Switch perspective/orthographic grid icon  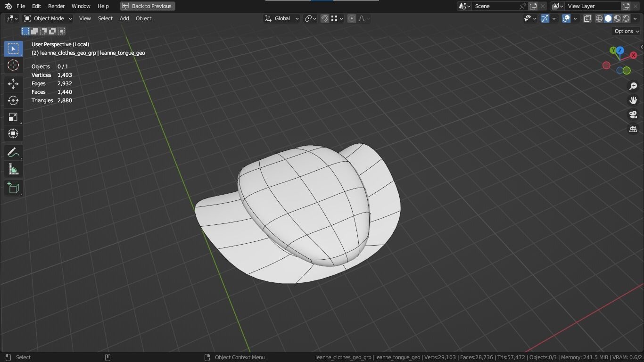point(633,129)
